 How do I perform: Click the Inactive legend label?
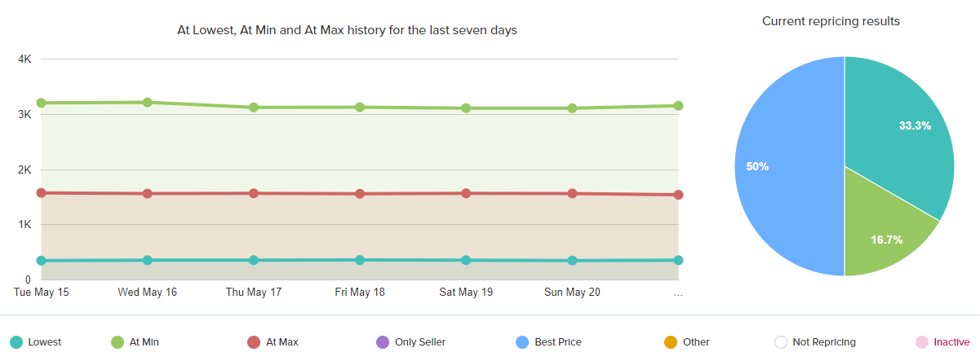pos(951,342)
